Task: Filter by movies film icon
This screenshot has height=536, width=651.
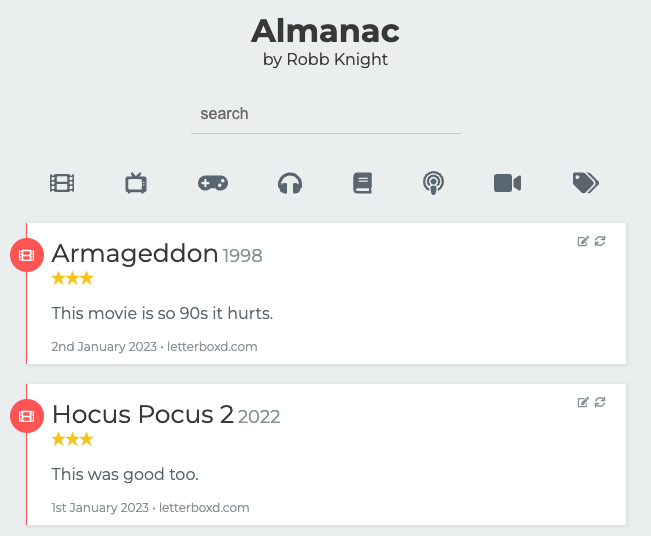Action: click(x=62, y=183)
